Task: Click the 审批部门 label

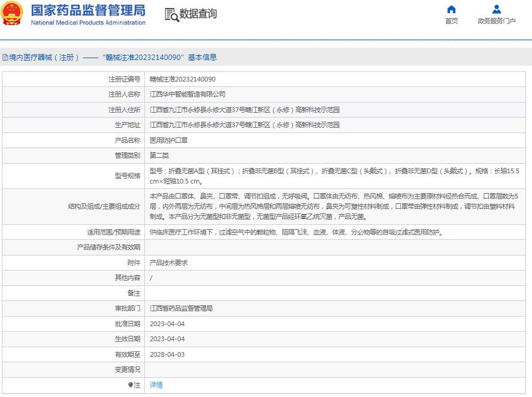Action: point(127,308)
